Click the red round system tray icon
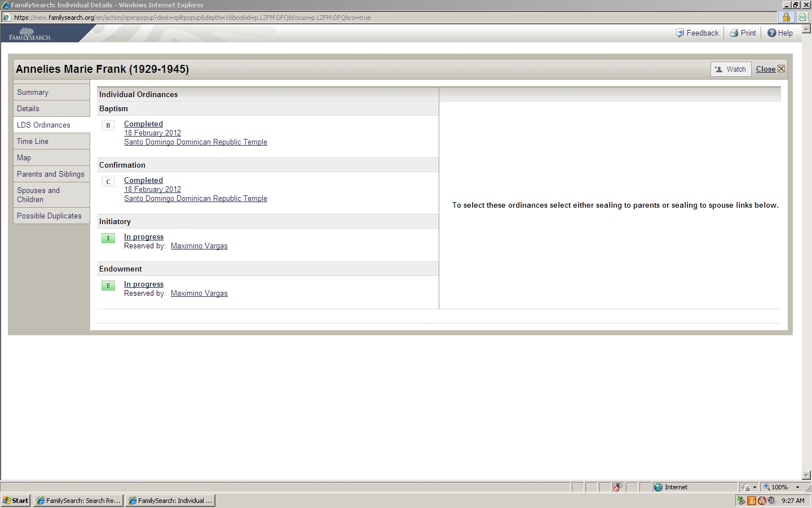The image size is (812, 508). (x=762, y=501)
